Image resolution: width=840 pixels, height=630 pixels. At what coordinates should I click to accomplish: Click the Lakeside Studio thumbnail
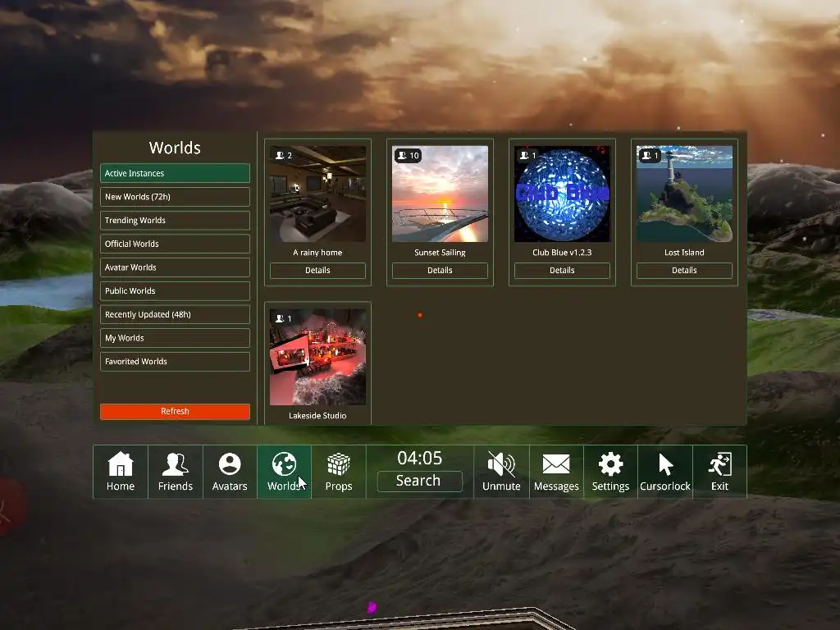click(x=317, y=357)
